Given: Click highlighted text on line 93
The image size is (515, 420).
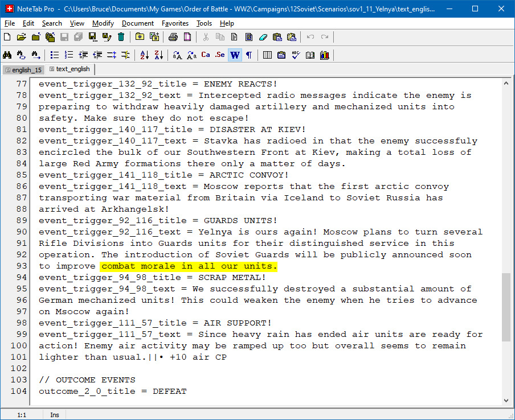Looking at the screenshot, I should click(x=189, y=266).
